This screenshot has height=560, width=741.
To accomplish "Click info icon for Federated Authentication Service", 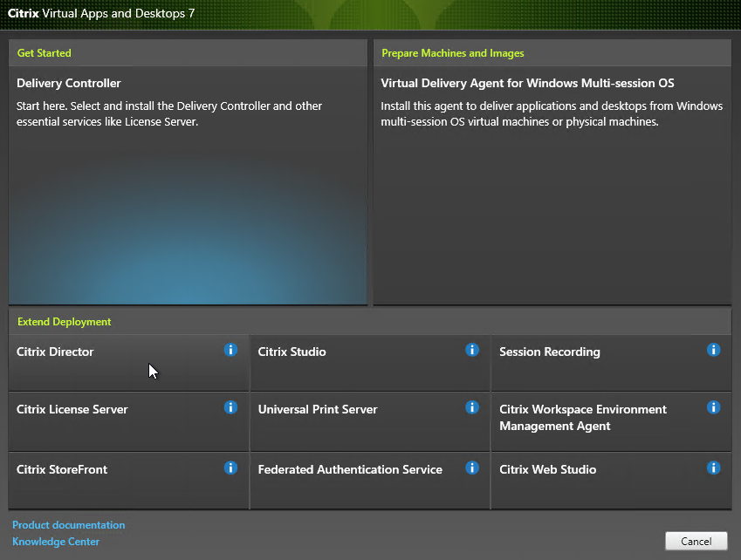I will (472, 468).
